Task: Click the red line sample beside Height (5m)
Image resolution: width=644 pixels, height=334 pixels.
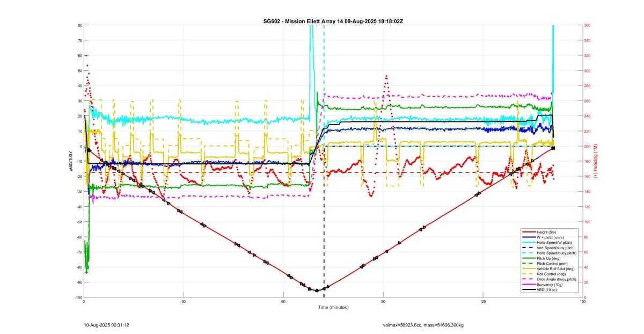Action: coord(528,231)
